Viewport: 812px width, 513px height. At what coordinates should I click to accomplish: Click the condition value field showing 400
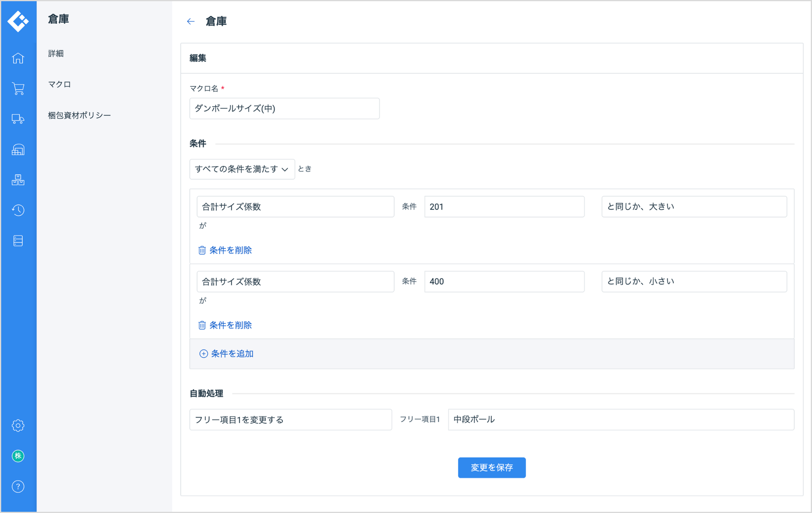(504, 282)
